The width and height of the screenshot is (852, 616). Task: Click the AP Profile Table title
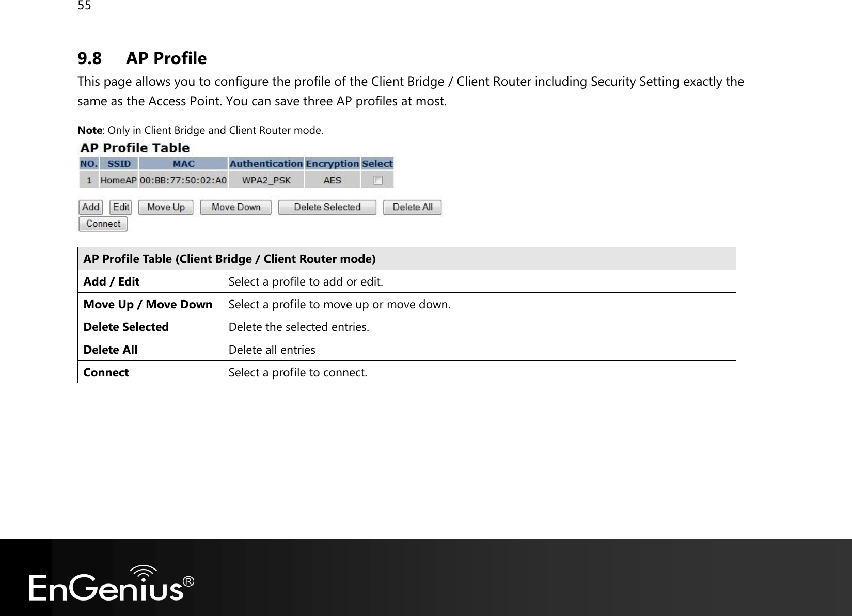click(x=135, y=148)
